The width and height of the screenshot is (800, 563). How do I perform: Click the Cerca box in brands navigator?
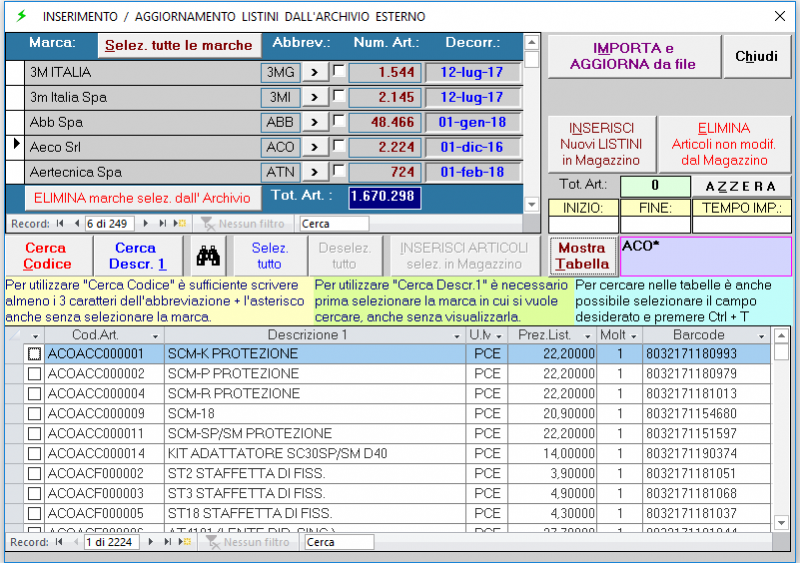(x=334, y=224)
